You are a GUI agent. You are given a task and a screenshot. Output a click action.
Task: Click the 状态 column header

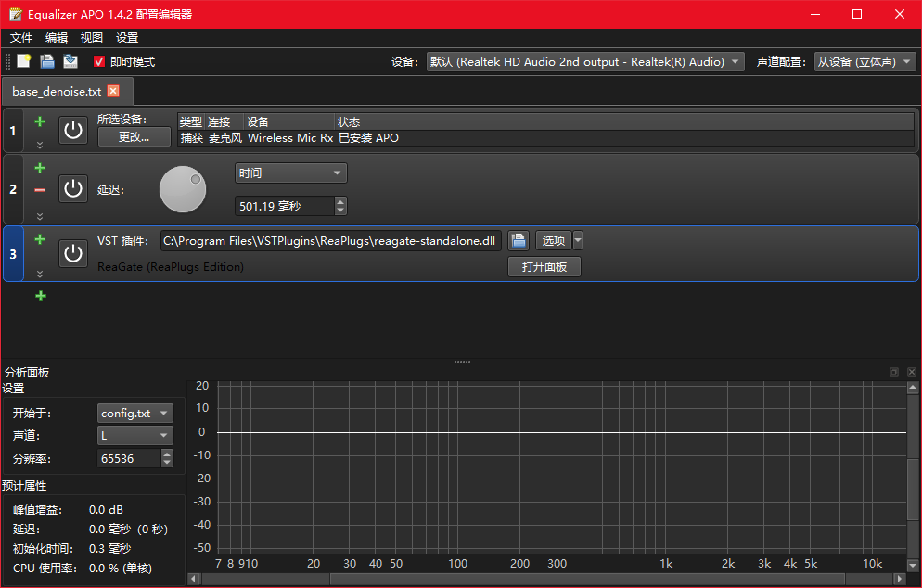(624, 121)
